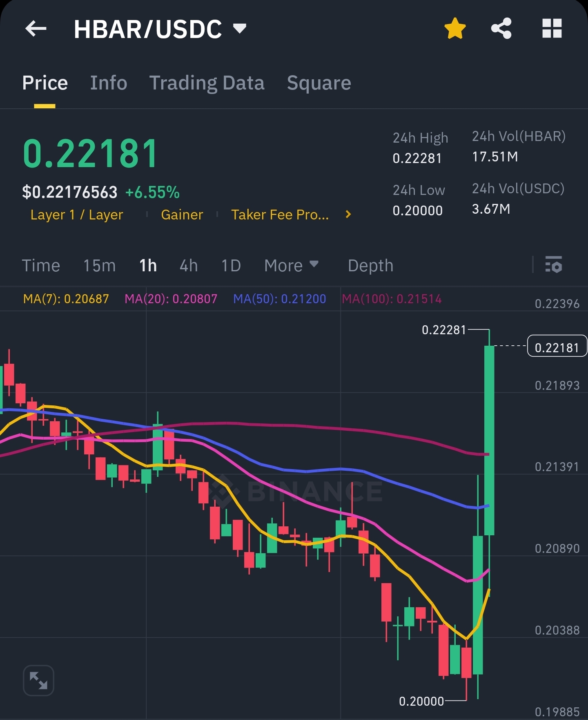Tap the back arrow icon
This screenshot has width=588, height=720.
[x=36, y=29]
